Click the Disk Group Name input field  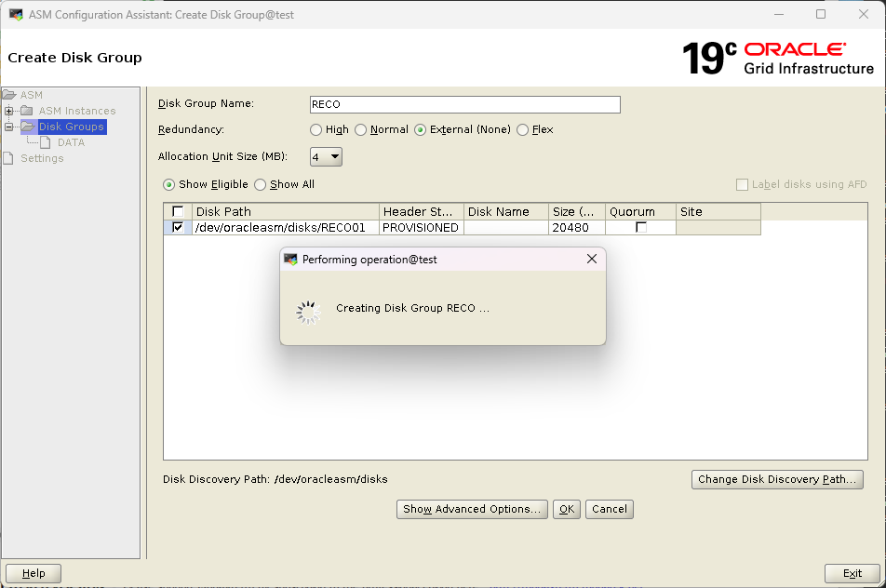point(465,104)
